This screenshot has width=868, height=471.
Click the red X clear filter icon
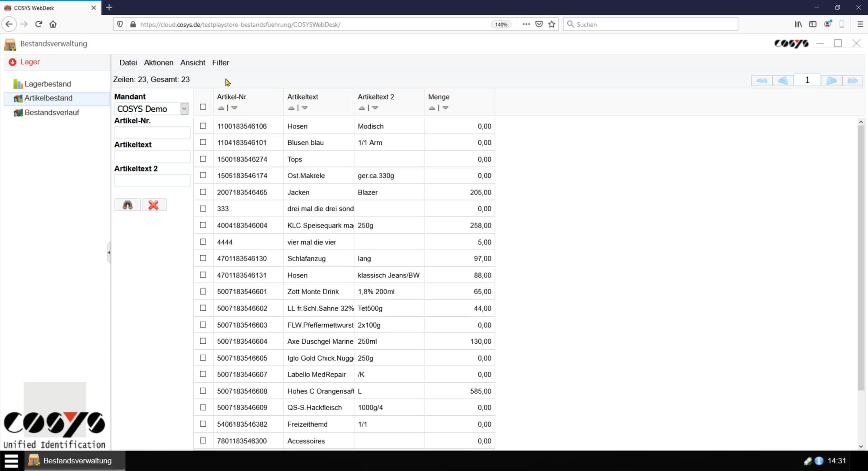point(154,205)
